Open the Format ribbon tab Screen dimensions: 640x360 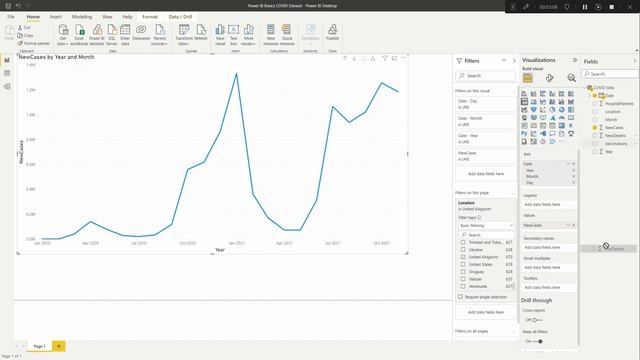(150, 17)
